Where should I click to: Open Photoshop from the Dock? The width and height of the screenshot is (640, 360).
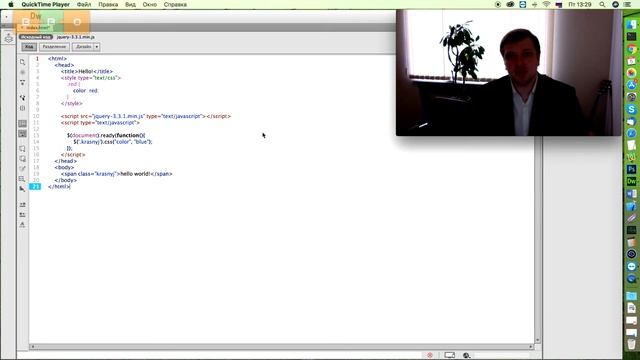click(631, 169)
